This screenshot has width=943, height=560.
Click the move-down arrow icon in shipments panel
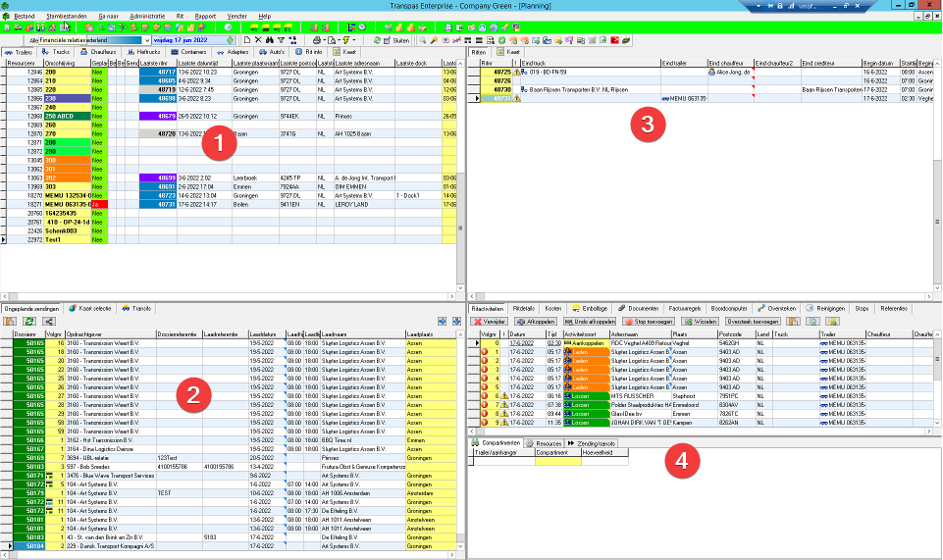click(x=456, y=322)
